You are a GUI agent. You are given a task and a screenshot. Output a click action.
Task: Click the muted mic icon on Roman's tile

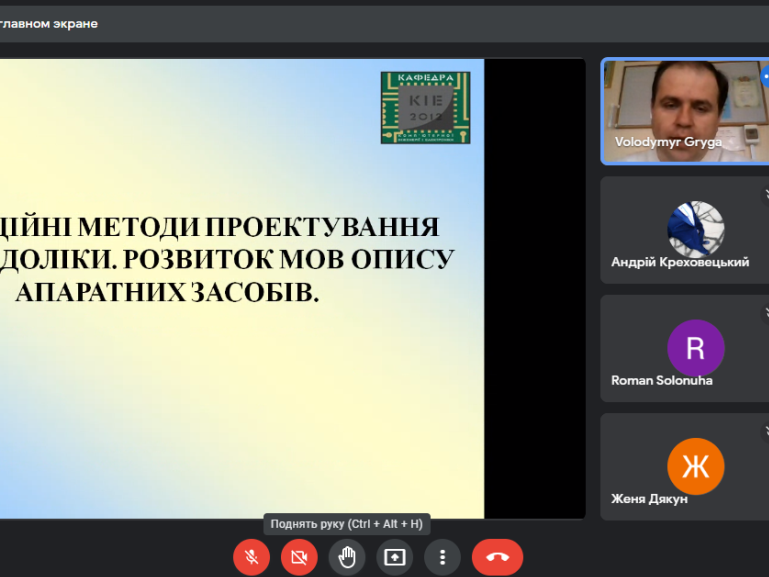point(765,313)
